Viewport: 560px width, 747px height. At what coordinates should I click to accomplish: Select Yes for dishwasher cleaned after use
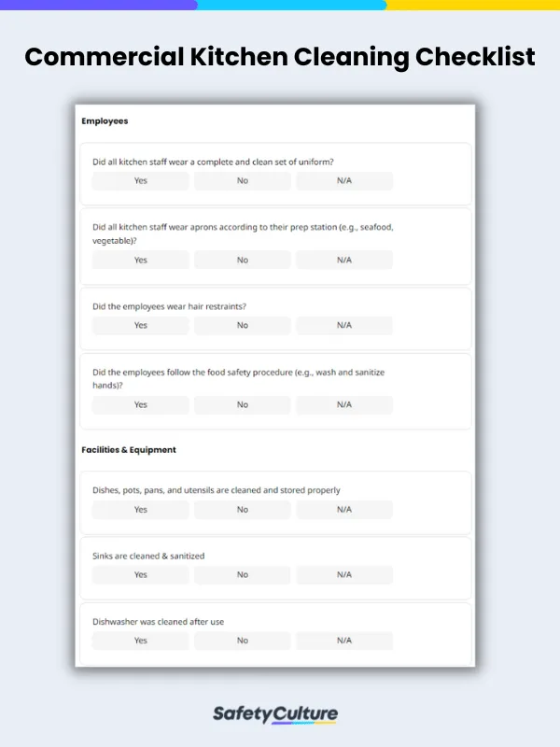coord(141,641)
